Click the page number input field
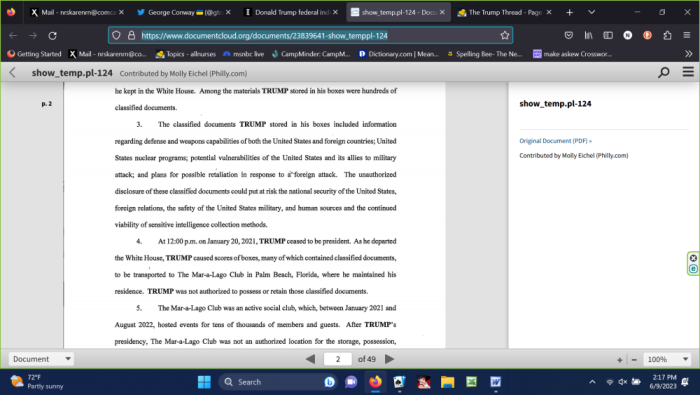This screenshot has height=395, width=700. [x=338, y=359]
